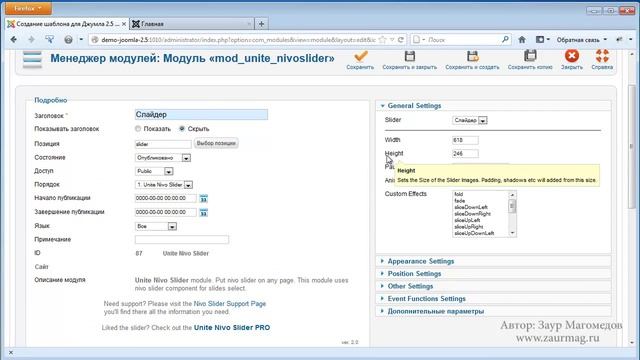Open the Порядок dropdown (Unite Nivo Slider)

click(164, 185)
